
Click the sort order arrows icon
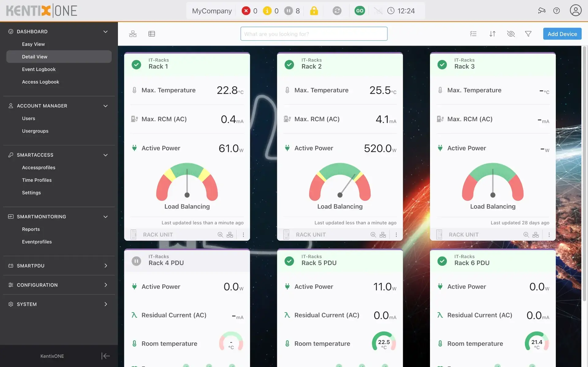click(492, 34)
